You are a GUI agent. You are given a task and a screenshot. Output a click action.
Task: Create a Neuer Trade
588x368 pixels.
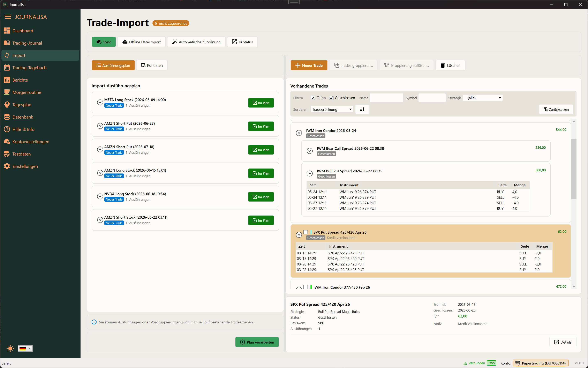pos(309,65)
